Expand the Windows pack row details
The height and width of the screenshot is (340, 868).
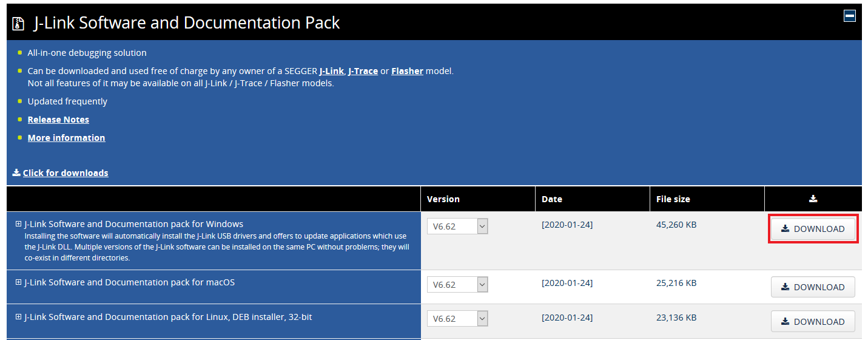click(18, 224)
